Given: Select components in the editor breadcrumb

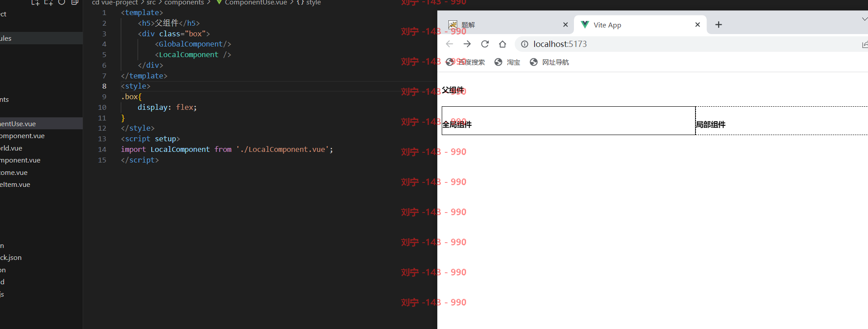Looking at the screenshot, I should pos(184,3).
